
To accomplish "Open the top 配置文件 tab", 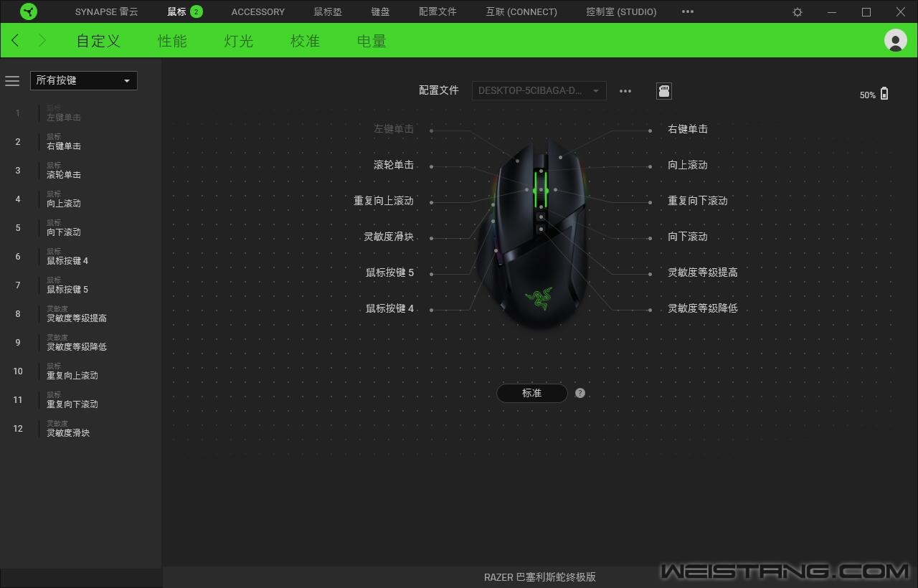I will pos(437,11).
